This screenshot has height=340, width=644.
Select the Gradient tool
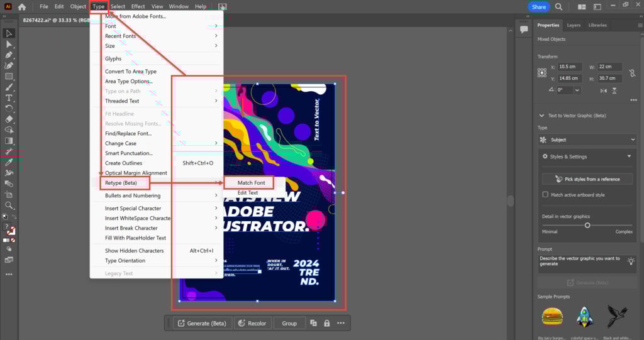pyautogui.click(x=9, y=141)
